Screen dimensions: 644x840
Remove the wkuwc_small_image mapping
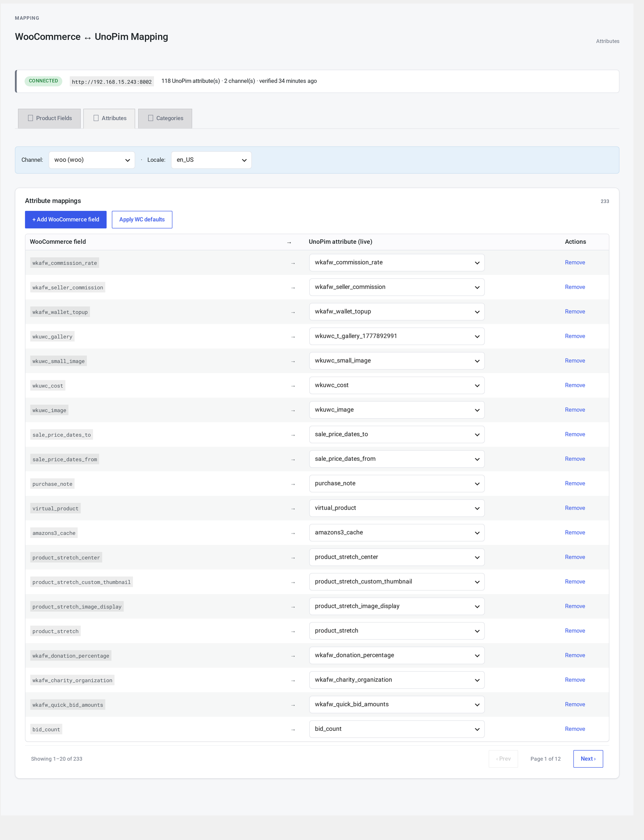pos(575,361)
